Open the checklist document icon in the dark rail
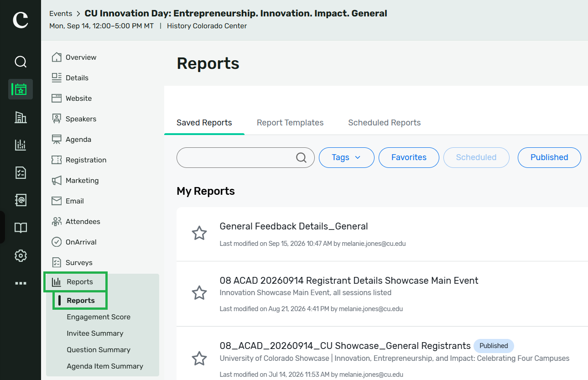The height and width of the screenshot is (380, 588). 21,172
